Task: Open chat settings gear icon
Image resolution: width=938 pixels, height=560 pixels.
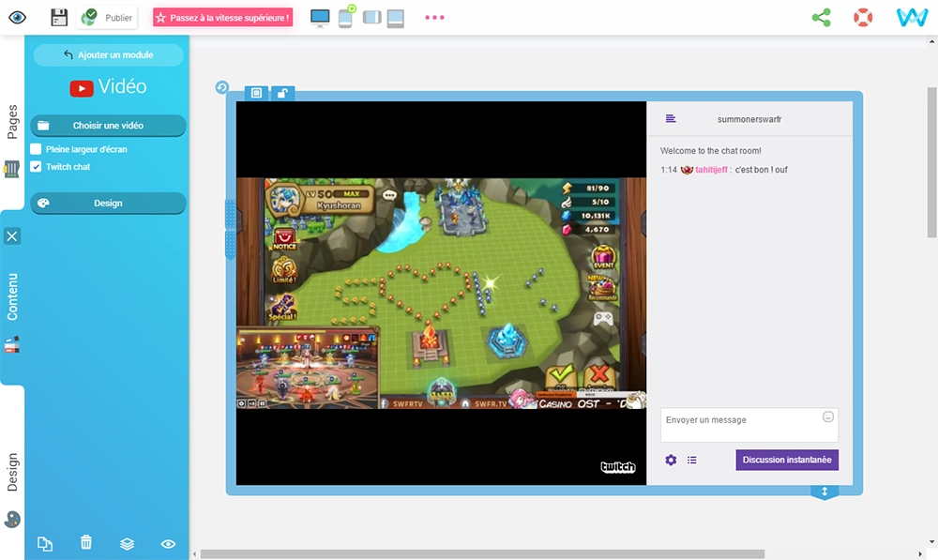Action: [x=671, y=460]
